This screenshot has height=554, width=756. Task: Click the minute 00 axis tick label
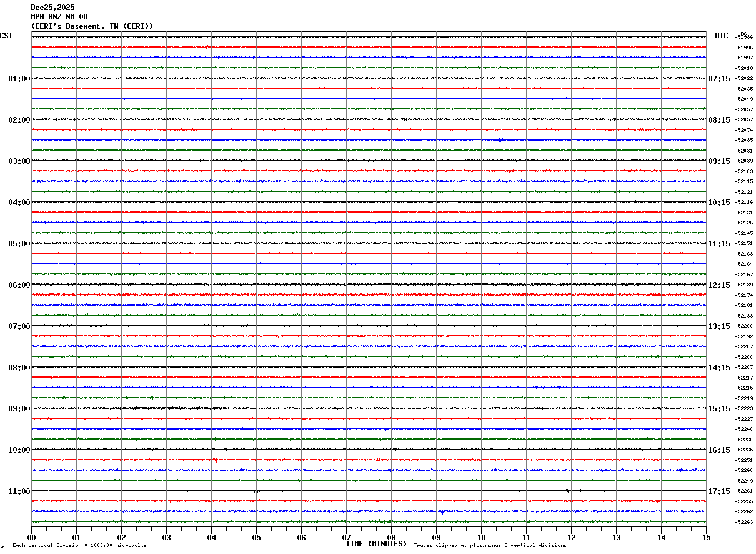click(x=31, y=537)
